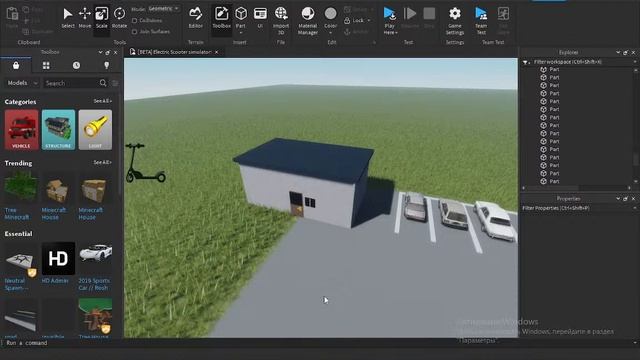Expand the Part type dropdown arrow
The width and height of the screenshot is (640, 360).
tap(241, 33)
